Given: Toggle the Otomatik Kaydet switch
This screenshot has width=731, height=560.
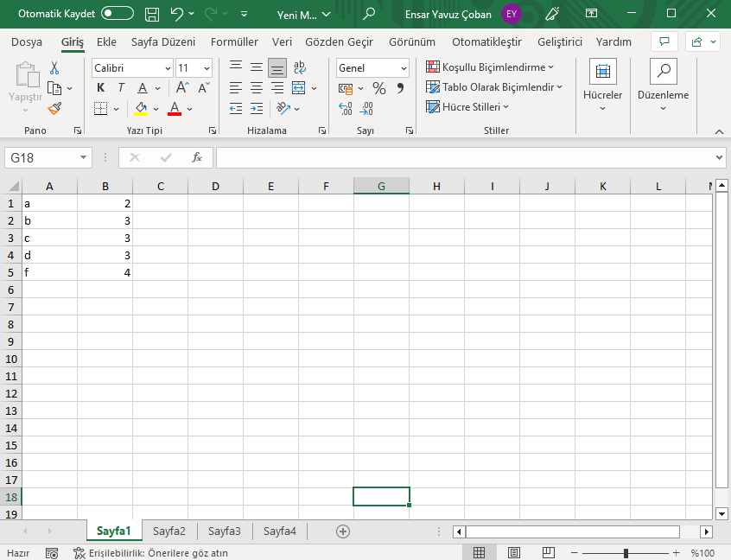Looking at the screenshot, I should tap(118, 14).
